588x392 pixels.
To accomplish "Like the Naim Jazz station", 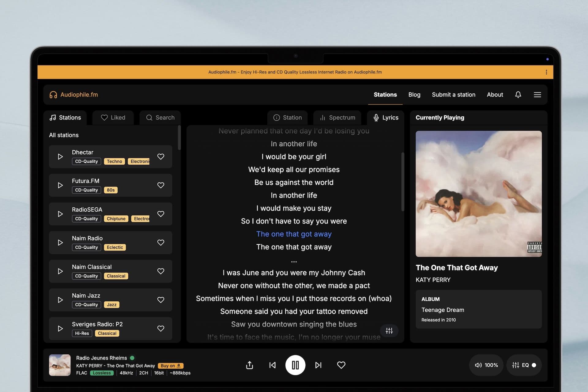I will (161, 300).
